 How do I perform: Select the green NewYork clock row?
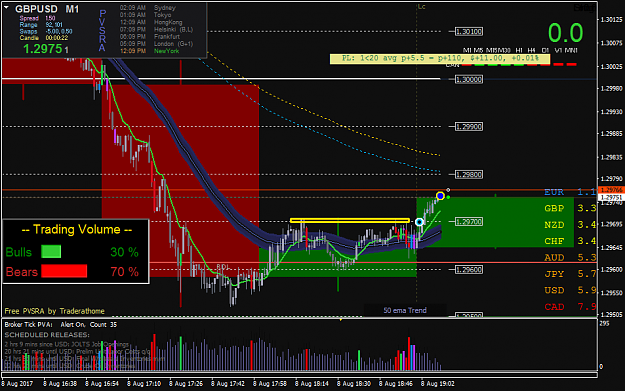(x=149, y=51)
